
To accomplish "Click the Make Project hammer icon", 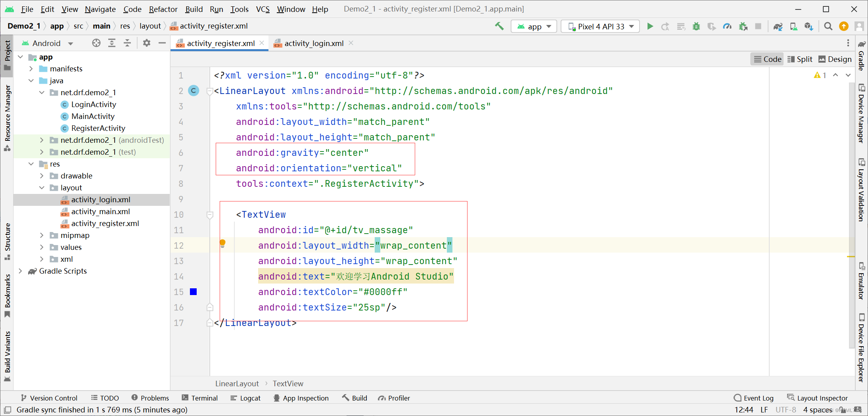I will tap(499, 26).
